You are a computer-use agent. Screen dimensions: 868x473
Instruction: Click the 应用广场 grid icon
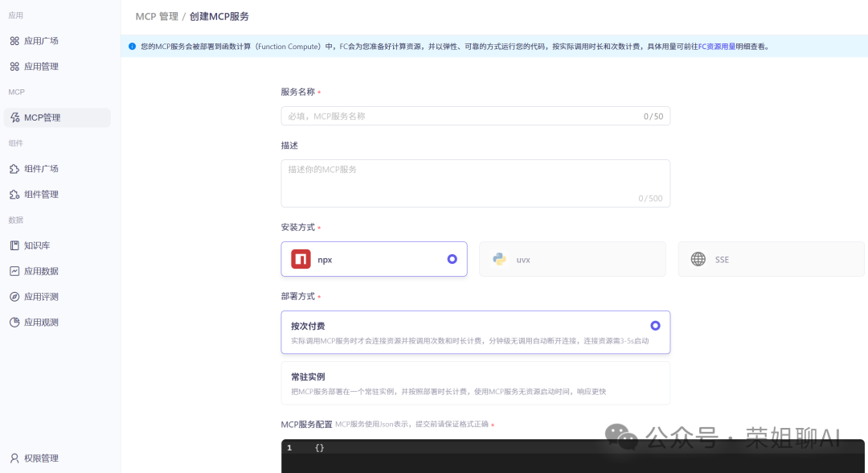pyautogui.click(x=16, y=40)
